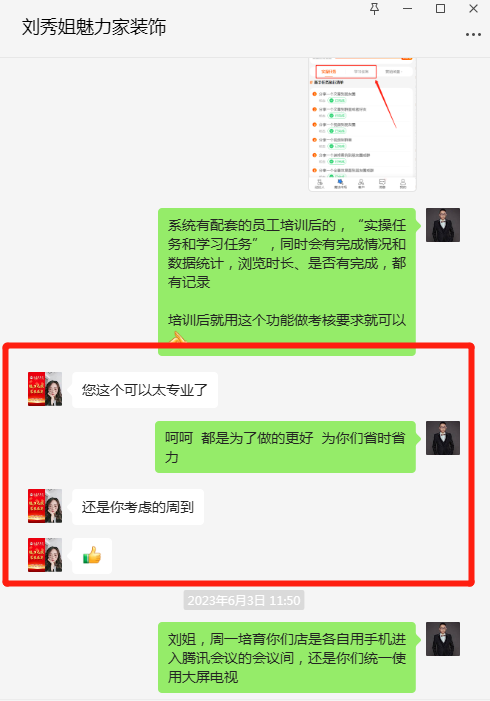Select the message about 实操任务和学习任务

click(x=287, y=282)
